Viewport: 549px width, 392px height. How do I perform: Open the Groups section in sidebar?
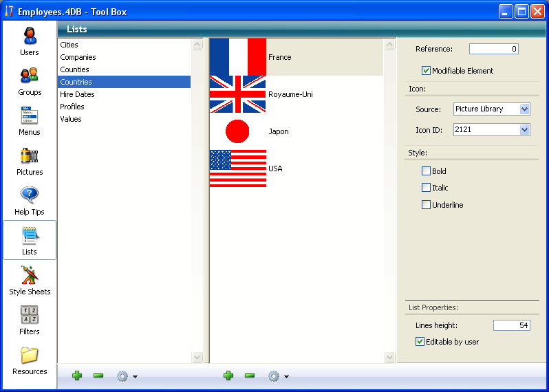[x=30, y=81]
